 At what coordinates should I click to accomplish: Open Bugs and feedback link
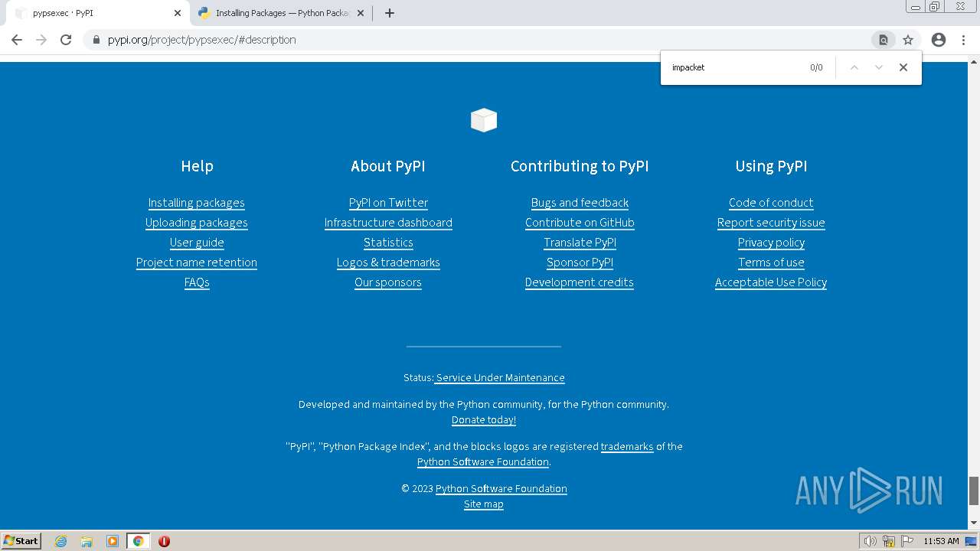point(580,203)
